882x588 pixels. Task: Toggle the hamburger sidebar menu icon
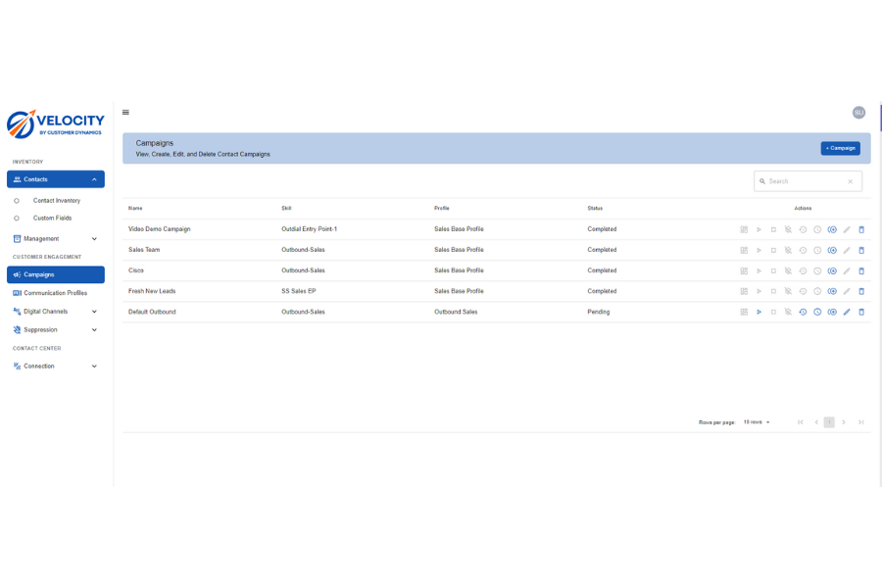[x=125, y=113]
